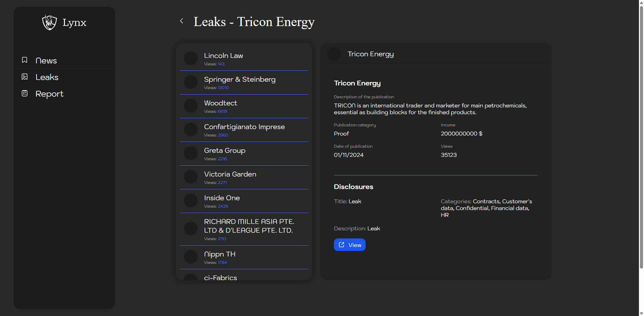Image resolution: width=644 pixels, height=316 pixels.
Task: Click the Lynx logo icon
Action: [x=49, y=22]
